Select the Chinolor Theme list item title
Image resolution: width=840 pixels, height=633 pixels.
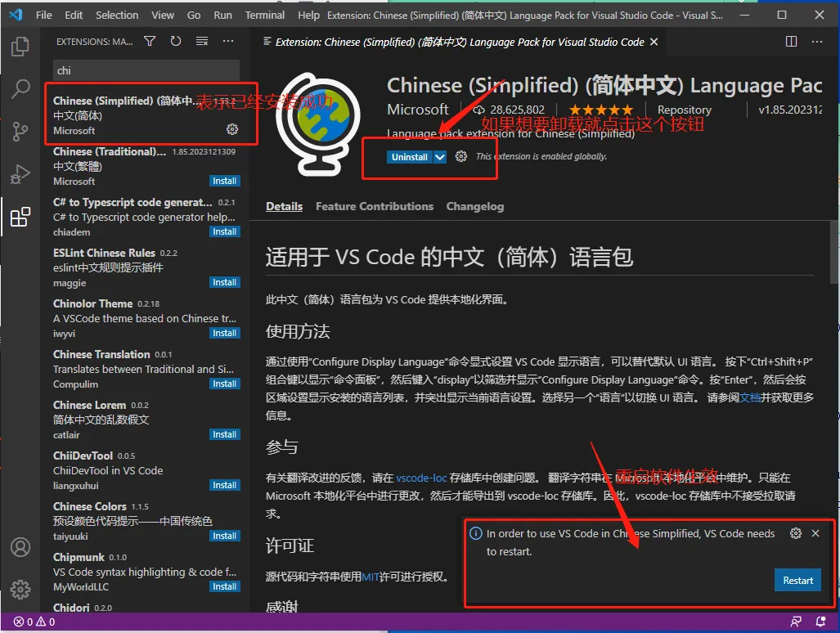pos(92,303)
